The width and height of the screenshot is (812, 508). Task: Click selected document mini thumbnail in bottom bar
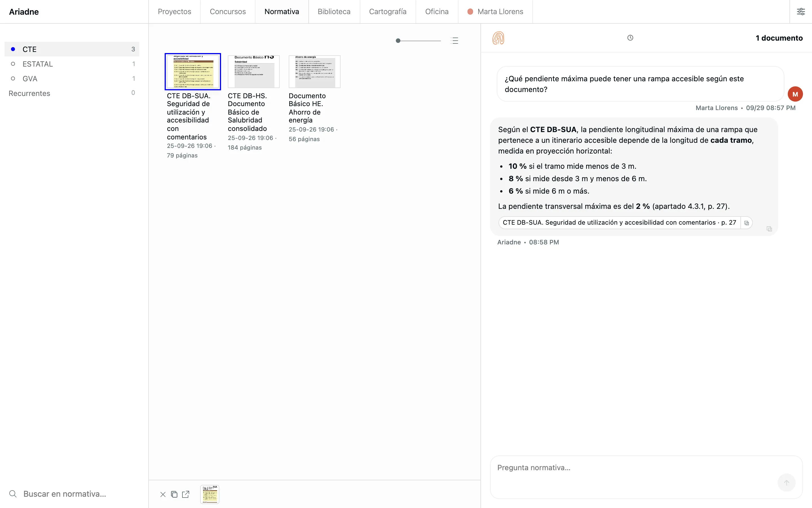point(210,494)
